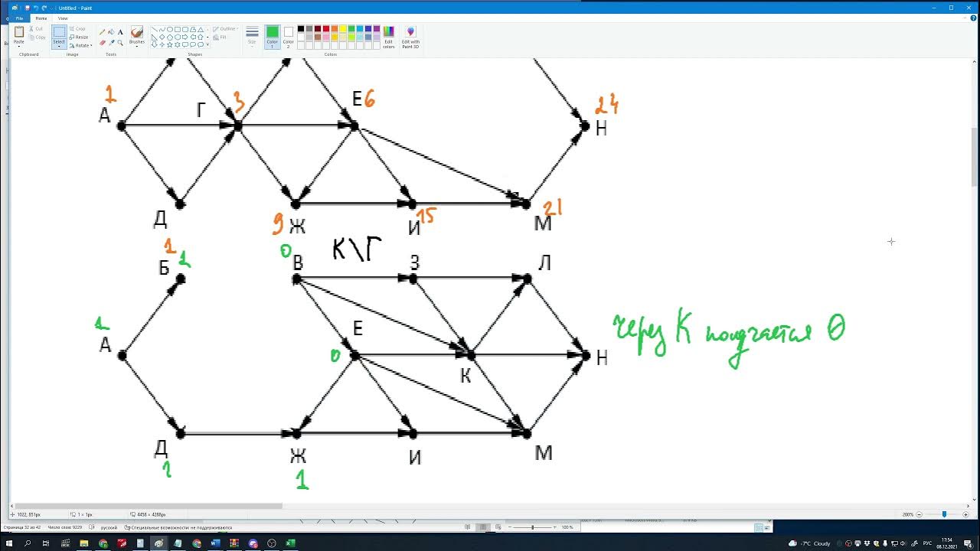Viewport: 980px width, 551px height.
Task: Select the Pencil tool
Action: (x=102, y=31)
